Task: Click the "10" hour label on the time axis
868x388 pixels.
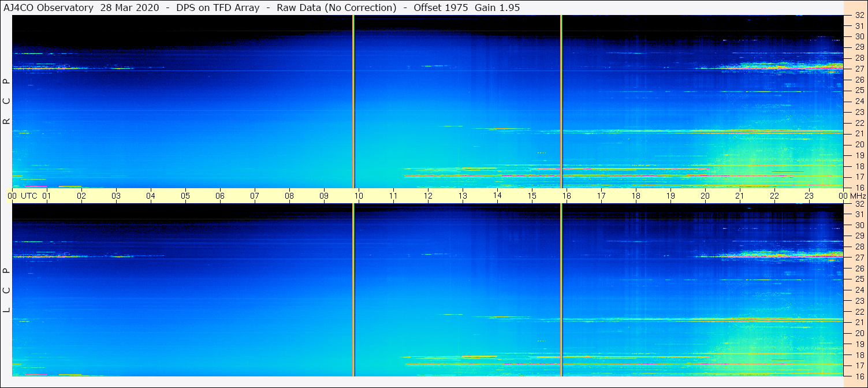Action: point(359,196)
